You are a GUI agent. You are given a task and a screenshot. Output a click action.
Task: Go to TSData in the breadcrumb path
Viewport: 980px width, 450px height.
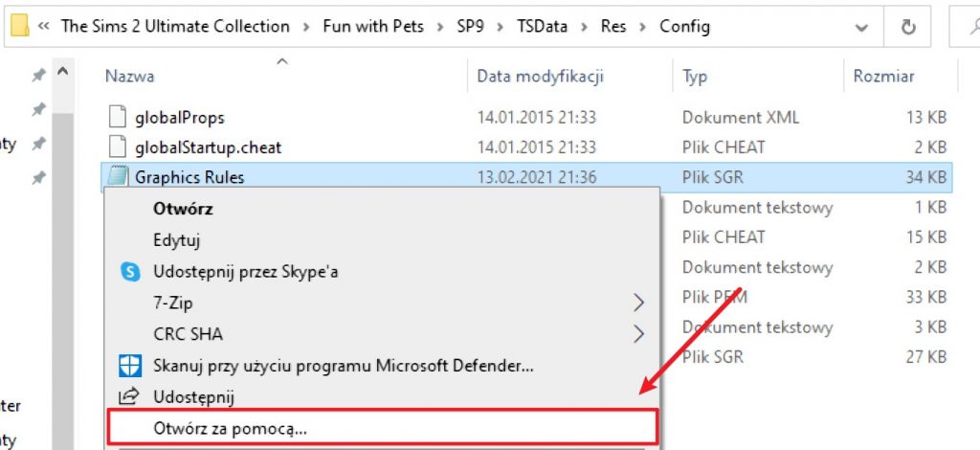[x=542, y=26]
